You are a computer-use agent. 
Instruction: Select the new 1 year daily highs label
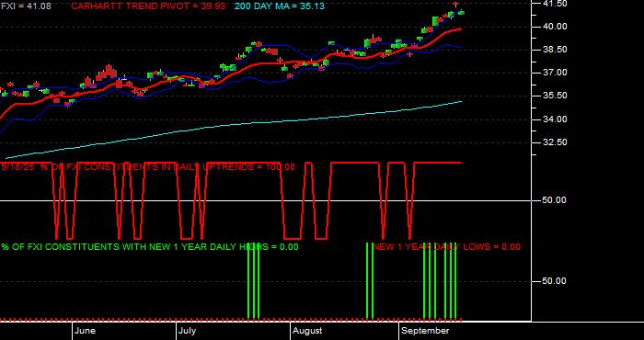click(150, 247)
